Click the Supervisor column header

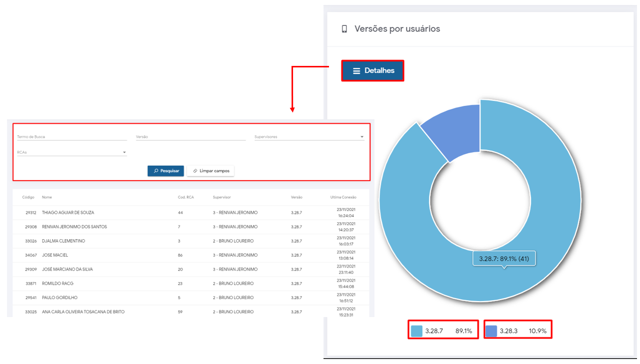click(221, 197)
